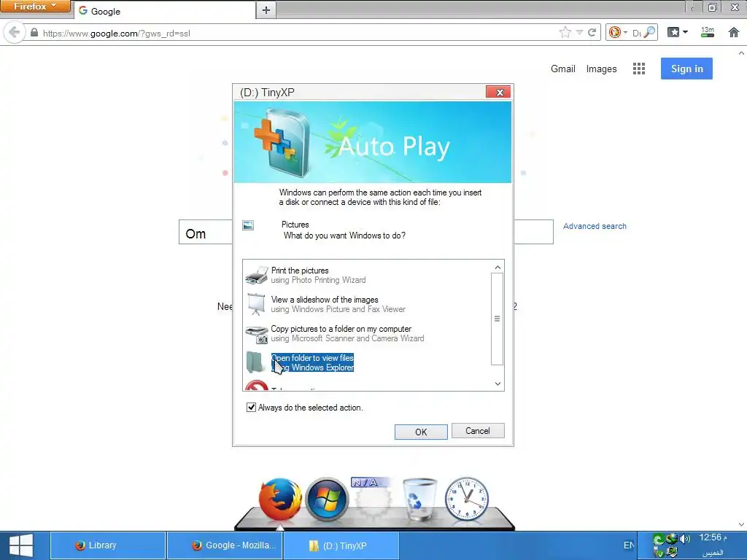Open the orange Firefox menu button
Viewport: 747px width, 560px height.
pyautogui.click(x=35, y=7)
